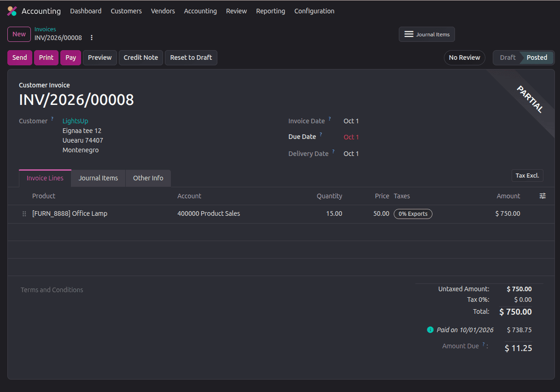
Task: Toggle the Tax Excl. display button
Action: (527, 176)
